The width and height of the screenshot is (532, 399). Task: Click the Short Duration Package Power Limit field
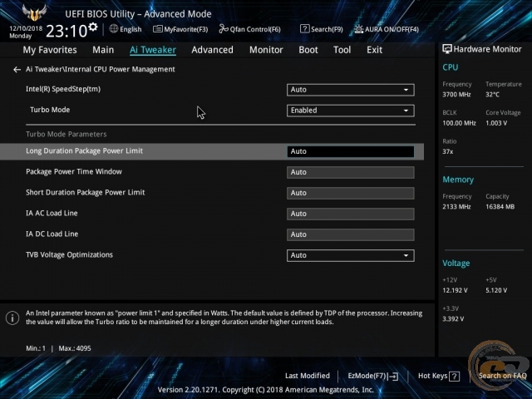coord(351,193)
